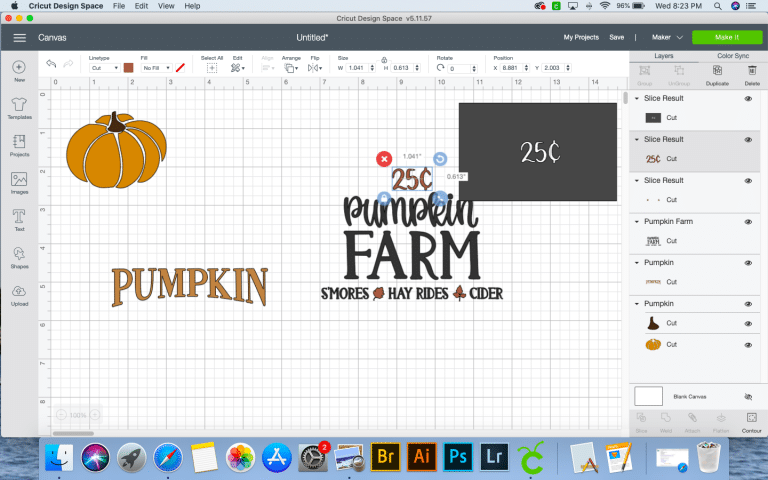Open the Shapes tool
Viewport: 768px width, 480px height.
(x=19, y=253)
